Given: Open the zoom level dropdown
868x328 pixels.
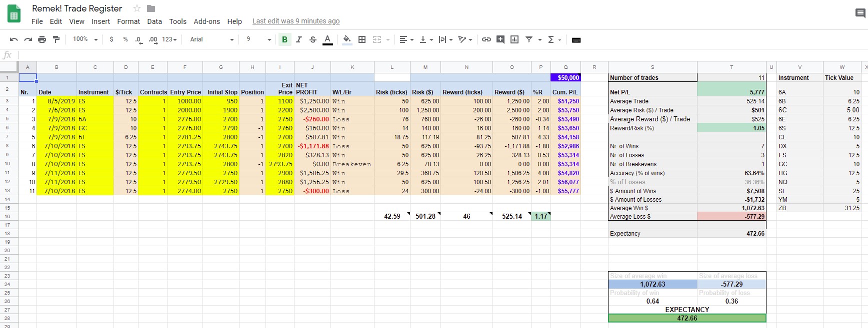Looking at the screenshot, I should tap(85, 39).
